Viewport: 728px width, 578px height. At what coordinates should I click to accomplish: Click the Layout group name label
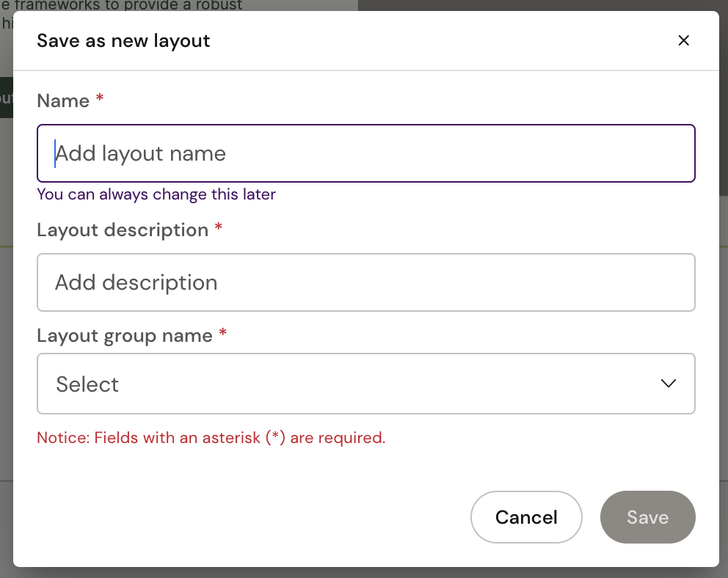point(125,335)
